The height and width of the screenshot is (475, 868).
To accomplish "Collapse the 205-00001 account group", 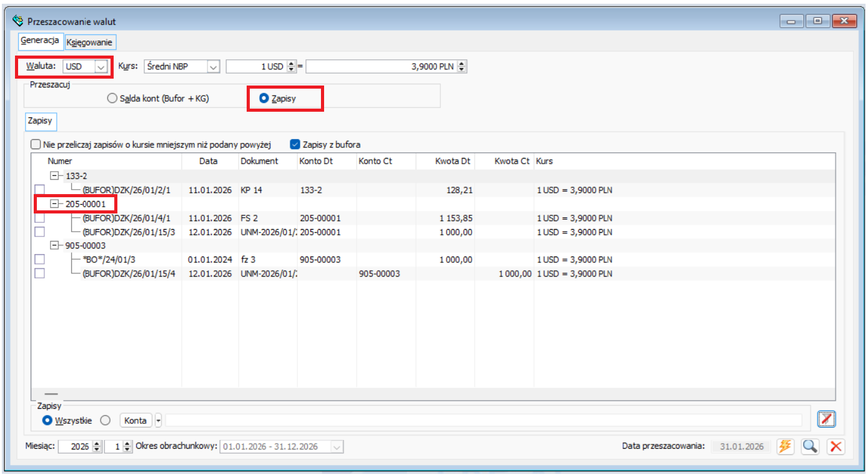I will (x=54, y=204).
